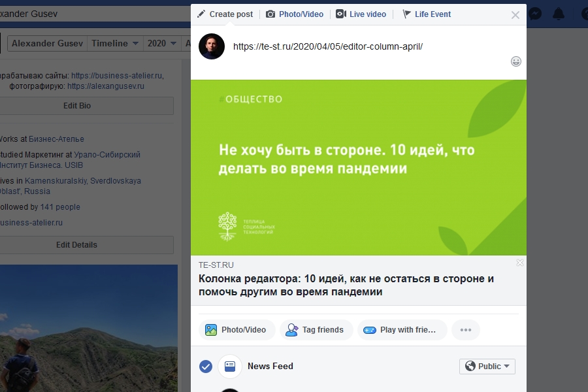Remove the te-st.ru link preview
The height and width of the screenshot is (392, 588).
519,262
